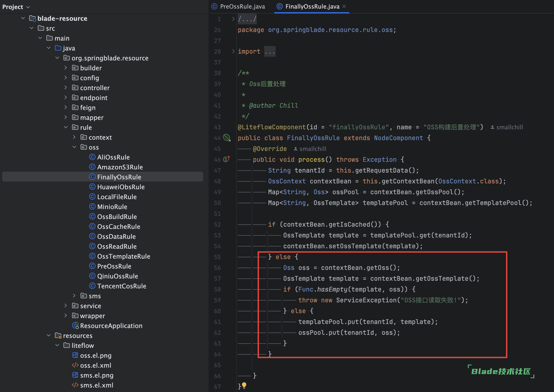Expand the builder package
Viewport: 554px width, 392px height.
[x=66, y=68]
